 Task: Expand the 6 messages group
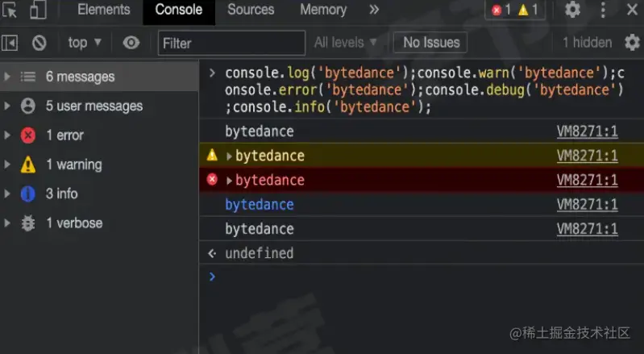click(x=7, y=77)
